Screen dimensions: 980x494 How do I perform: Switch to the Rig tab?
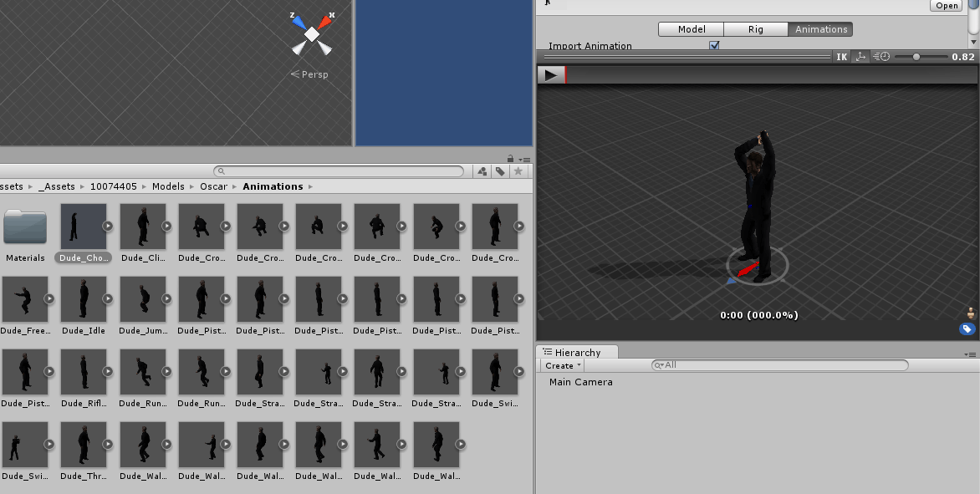tap(755, 28)
